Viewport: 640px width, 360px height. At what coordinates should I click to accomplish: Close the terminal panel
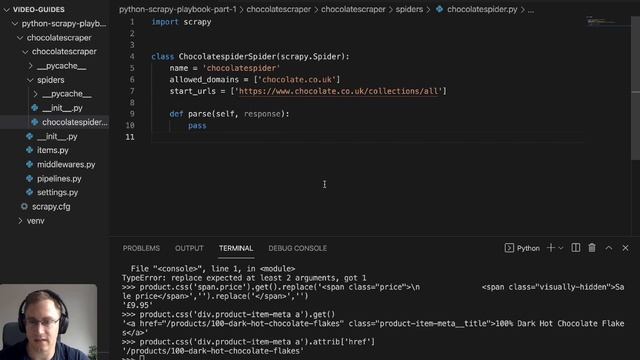625,248
